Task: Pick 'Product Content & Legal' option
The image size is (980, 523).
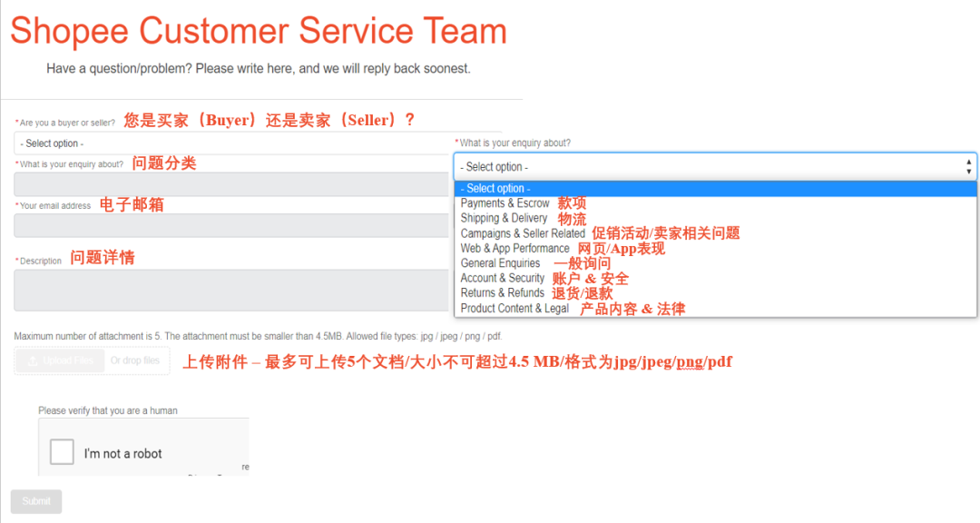Action: pos(514,309)
